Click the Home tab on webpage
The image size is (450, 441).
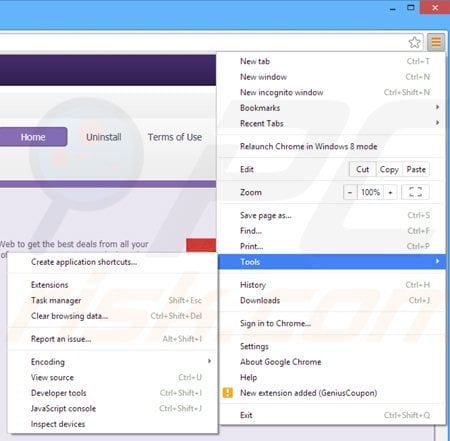[33, 137]
